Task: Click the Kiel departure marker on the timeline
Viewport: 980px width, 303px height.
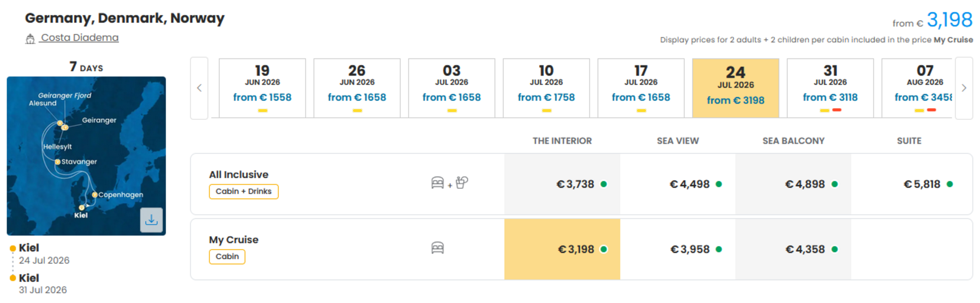Action: pyautogui.click(x=12, y=248)
